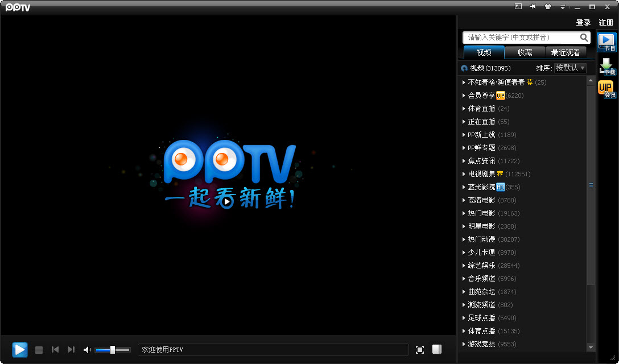This screenshot has width=619, height=364.
Task: Maximize the PPTV window
Action: pyautogui.click(x=592, y=7)
